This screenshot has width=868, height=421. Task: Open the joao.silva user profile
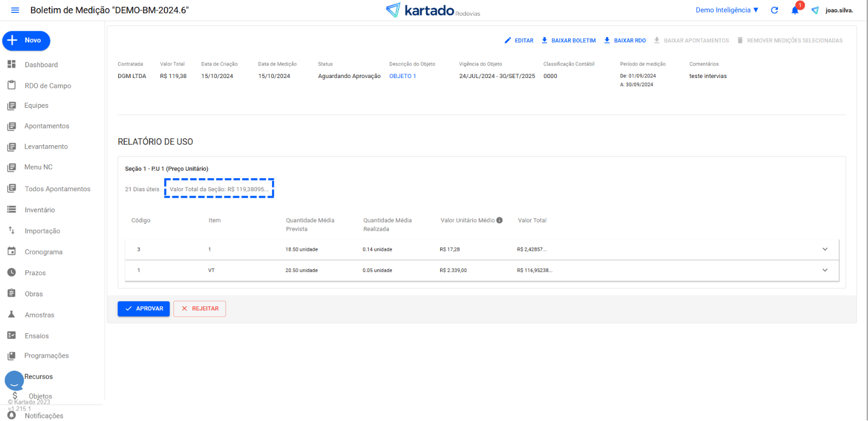[x=839, y=10]
